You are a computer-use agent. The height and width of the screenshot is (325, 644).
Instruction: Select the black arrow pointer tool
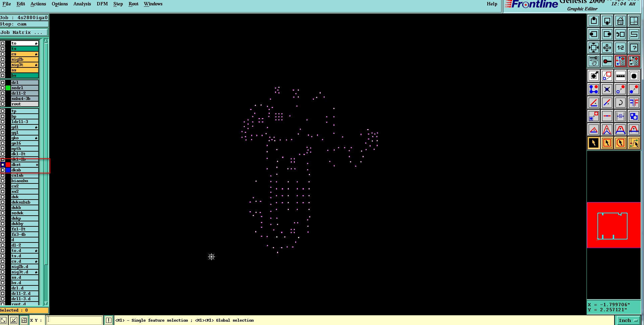[594, 143]
